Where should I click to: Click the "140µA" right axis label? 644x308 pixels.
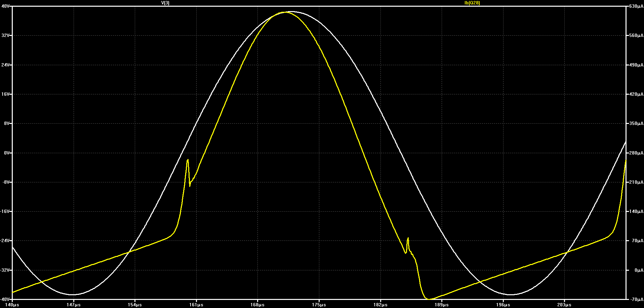pyautogui.click(x=636, y=211)
